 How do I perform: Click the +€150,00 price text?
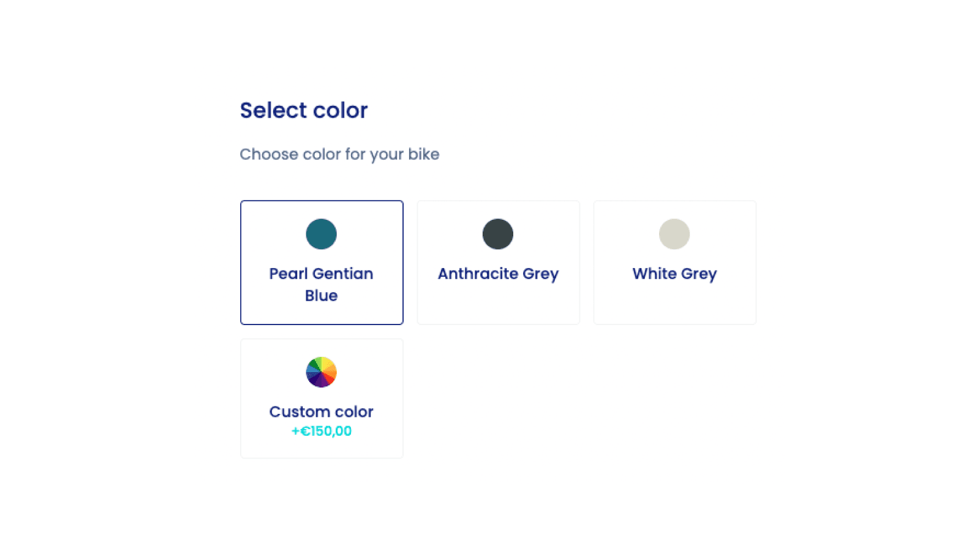(322, 431)
